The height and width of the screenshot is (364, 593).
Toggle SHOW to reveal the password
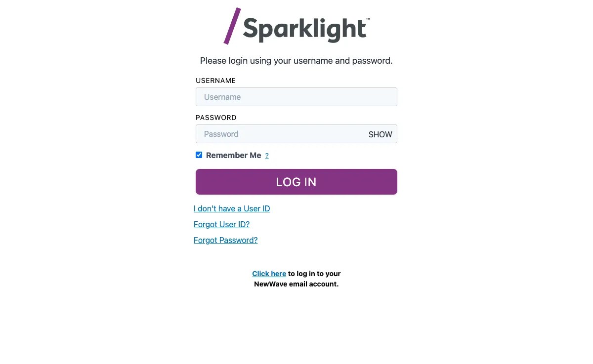380,134
